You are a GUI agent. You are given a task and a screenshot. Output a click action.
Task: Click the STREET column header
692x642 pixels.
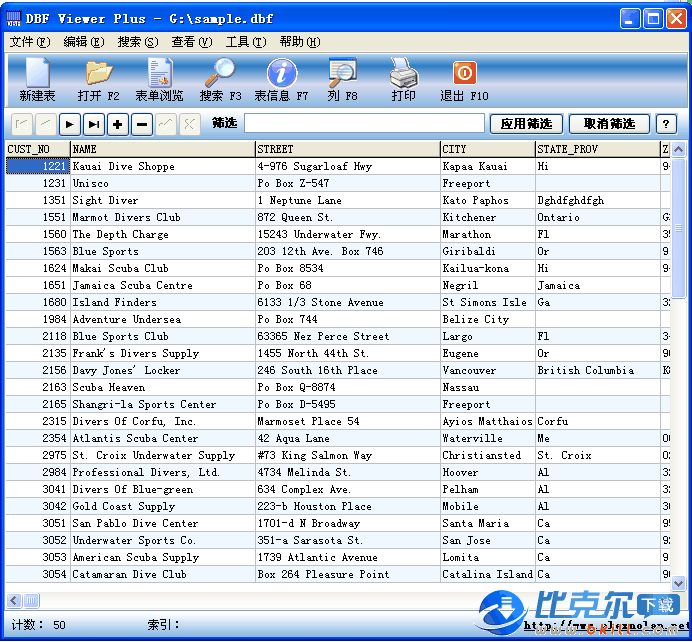point(348,149)
